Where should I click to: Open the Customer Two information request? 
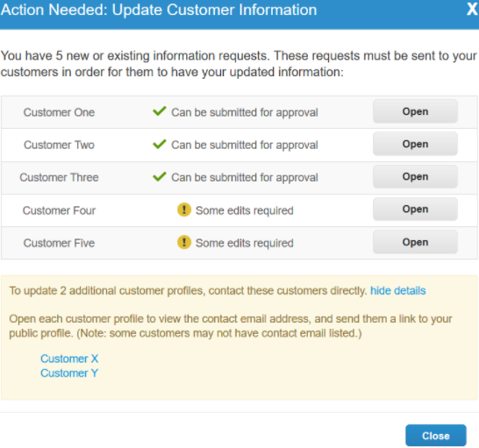click(415, 144)
